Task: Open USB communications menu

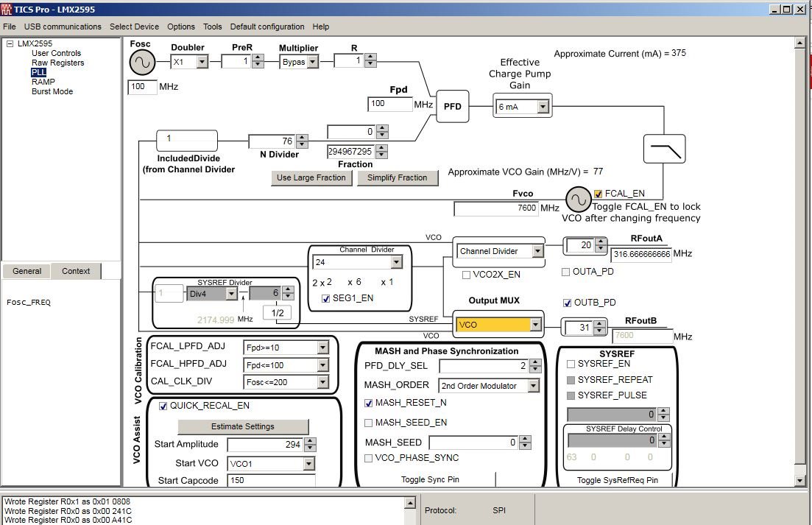Action: 63,27
